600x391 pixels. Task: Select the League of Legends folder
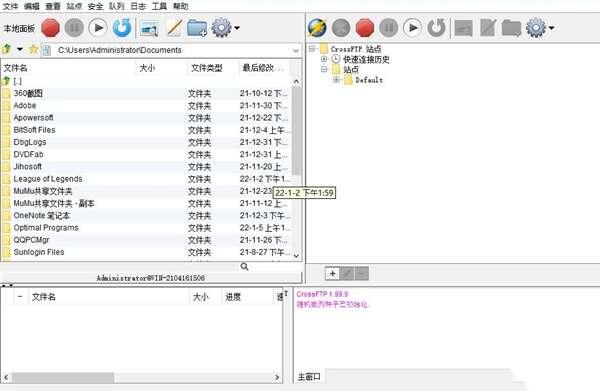point(146,179)
